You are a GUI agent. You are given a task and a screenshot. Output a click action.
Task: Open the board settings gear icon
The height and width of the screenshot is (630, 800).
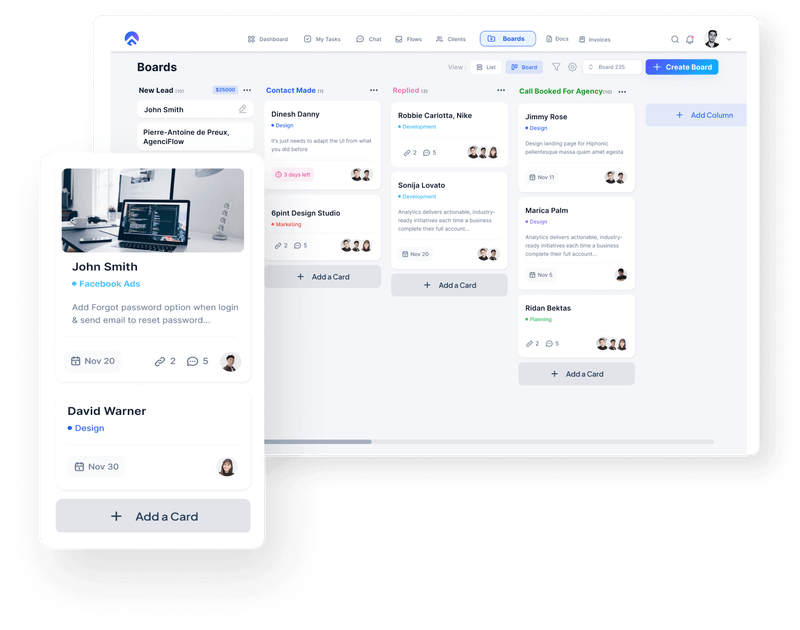coord(572,67)
